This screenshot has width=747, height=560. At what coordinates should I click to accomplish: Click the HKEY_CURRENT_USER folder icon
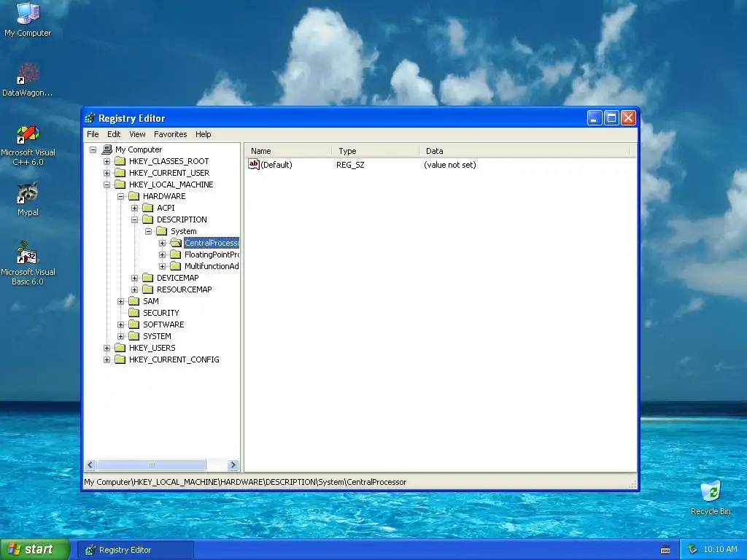tap(120, 173)
